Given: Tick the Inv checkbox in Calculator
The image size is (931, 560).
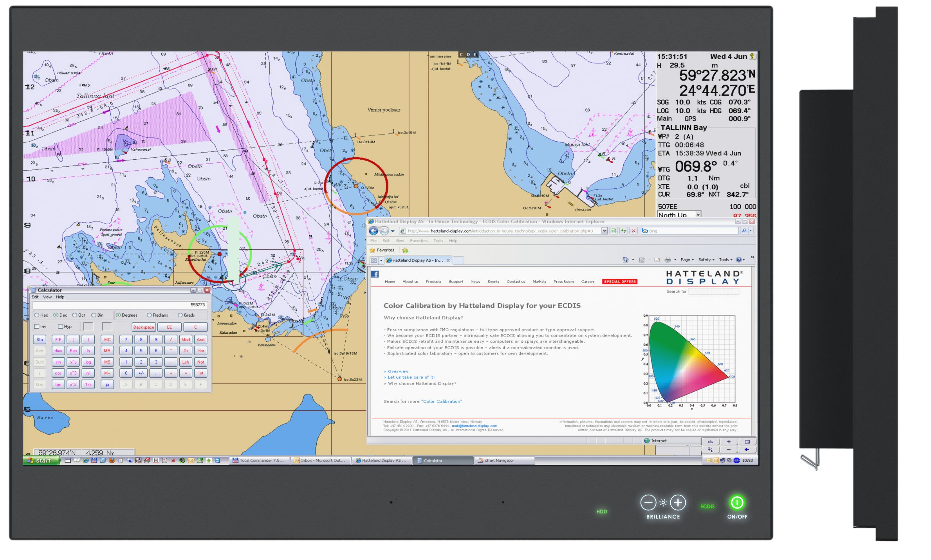Looking at the screenshot, I should coord(37,326).
